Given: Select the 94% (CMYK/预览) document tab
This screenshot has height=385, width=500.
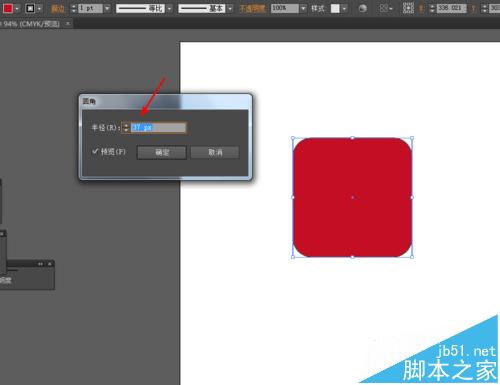Looking at the screenshot, I should [31, 24].
